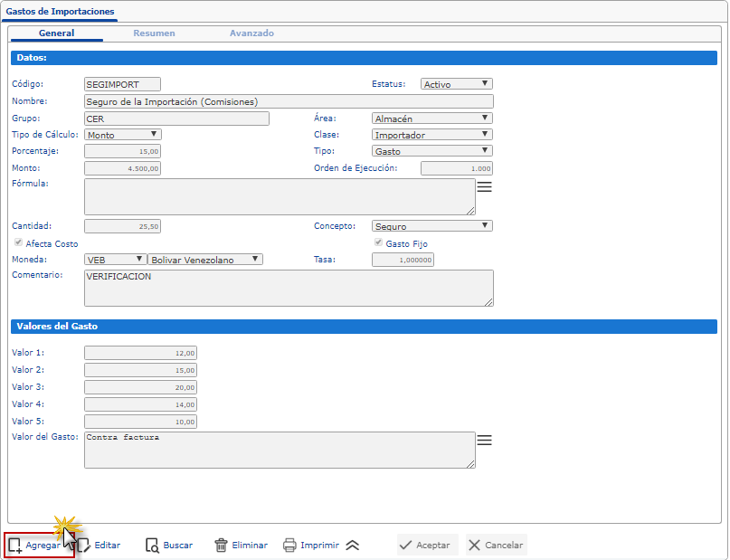The width and height of the screenshot is (730, 560).
Task: Toggle the Gasto Fijo checkbox
Action: click(378, 243)
